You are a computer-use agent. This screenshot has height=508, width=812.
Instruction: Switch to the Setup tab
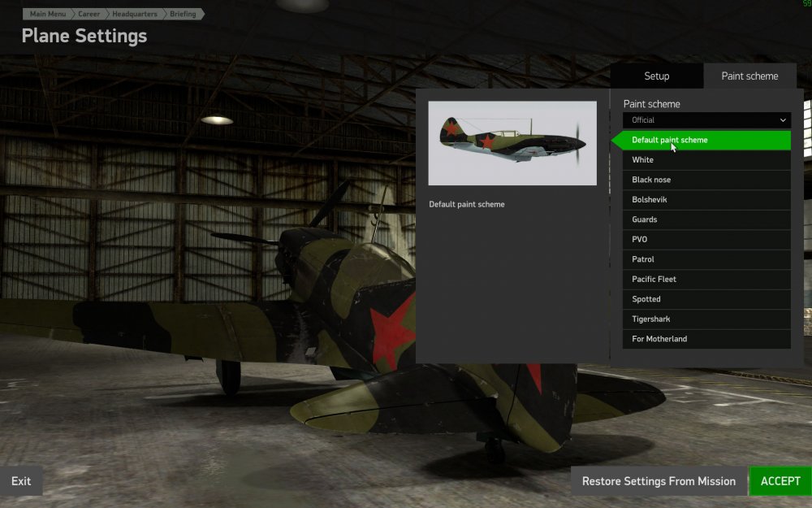tap(657, 76)
